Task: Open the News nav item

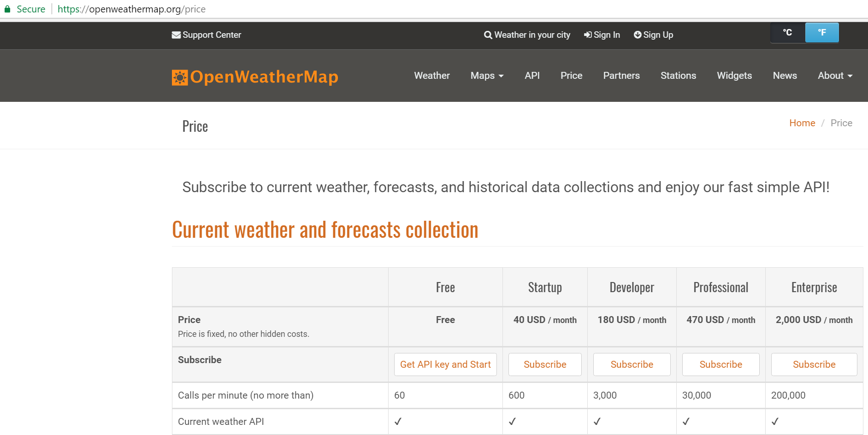Action: tap(785, 76)
